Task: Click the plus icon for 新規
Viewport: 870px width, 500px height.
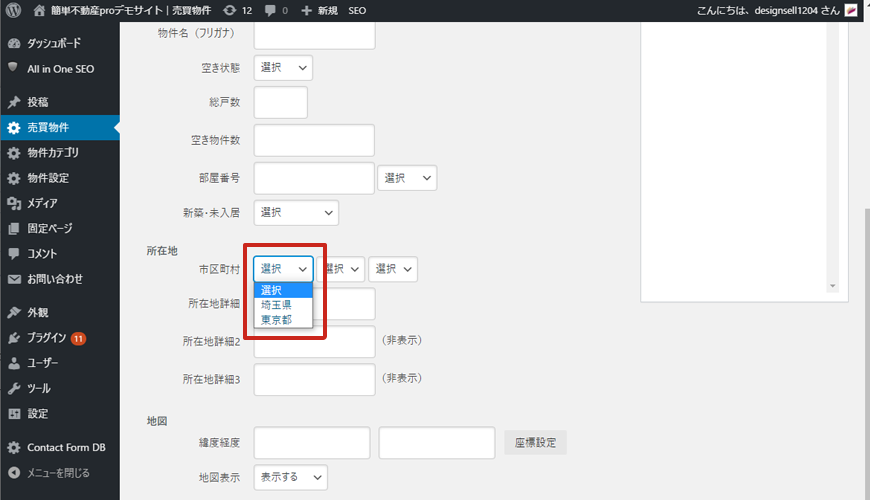Action: [x=306, y=10]
